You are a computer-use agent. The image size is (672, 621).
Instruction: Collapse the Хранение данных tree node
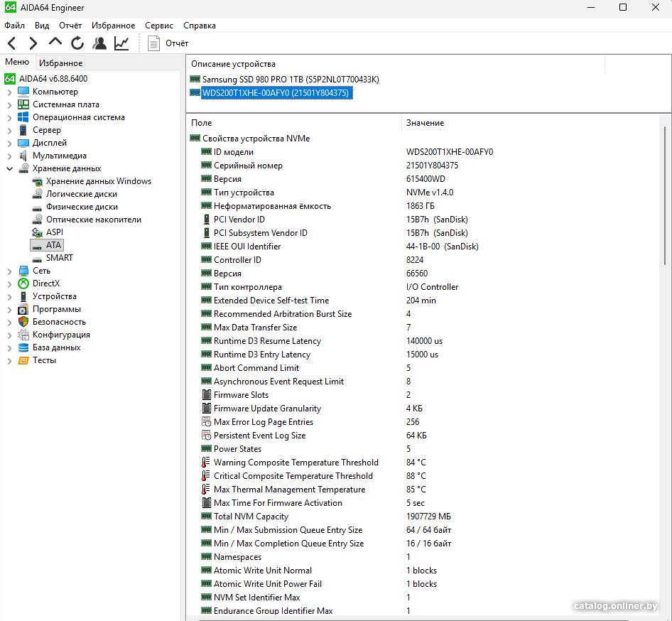coord(9,169)
